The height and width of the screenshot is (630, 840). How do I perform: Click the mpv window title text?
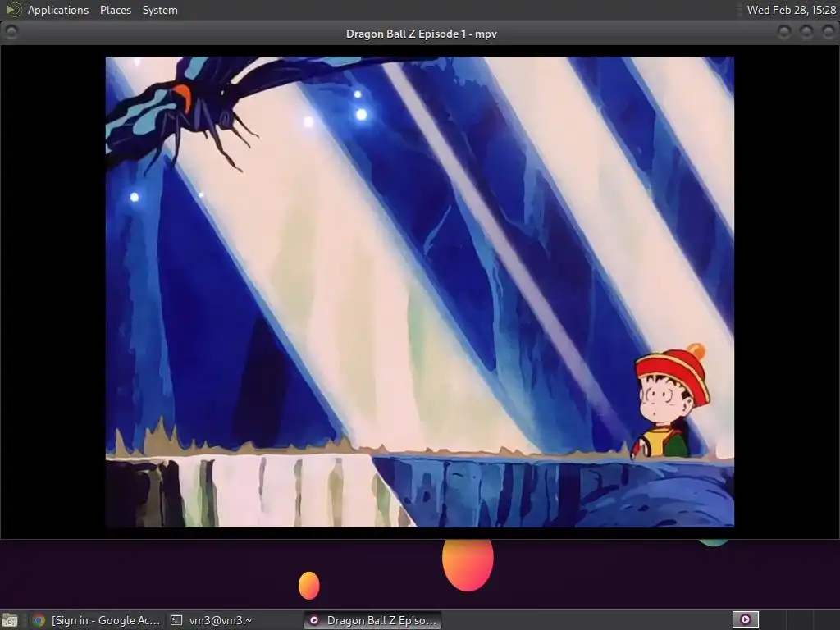tap(421, 34)
